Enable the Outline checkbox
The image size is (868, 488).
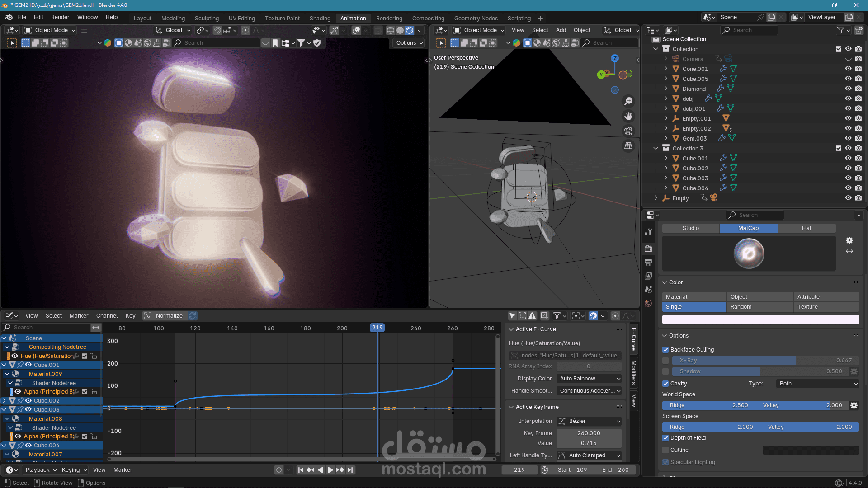(x=665, y=450)
